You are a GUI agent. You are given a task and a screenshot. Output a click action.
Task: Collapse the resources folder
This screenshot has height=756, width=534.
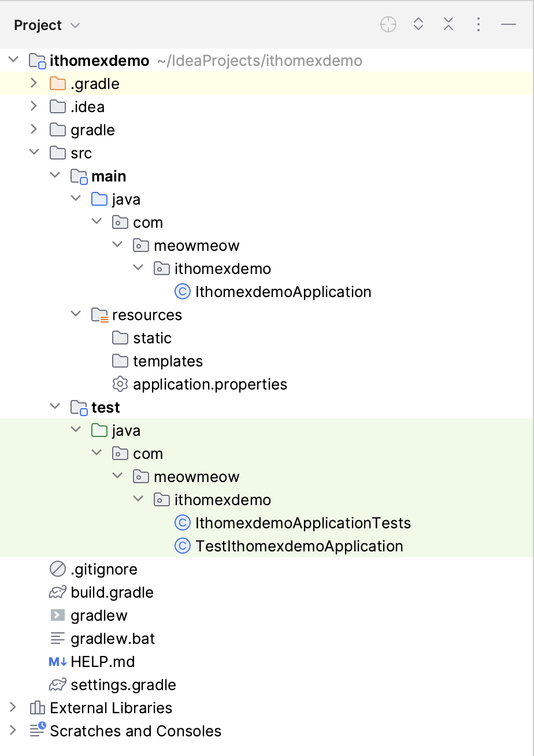(76, 315)
